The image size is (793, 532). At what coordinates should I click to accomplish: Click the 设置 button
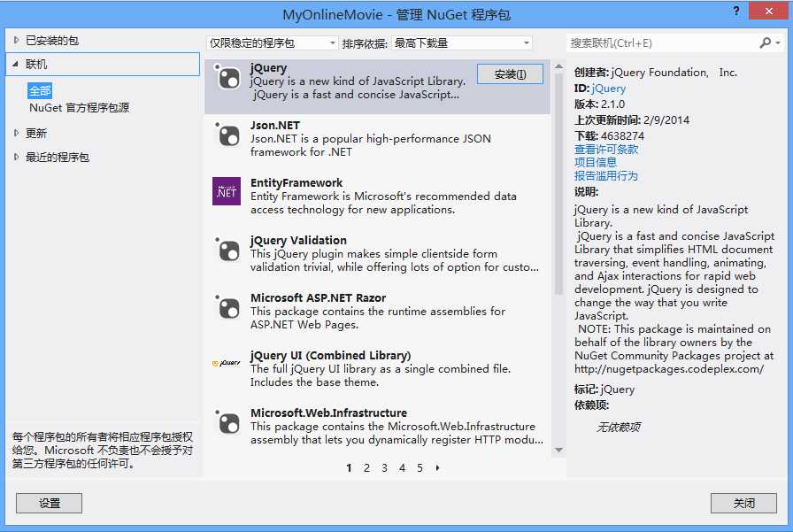49,503
